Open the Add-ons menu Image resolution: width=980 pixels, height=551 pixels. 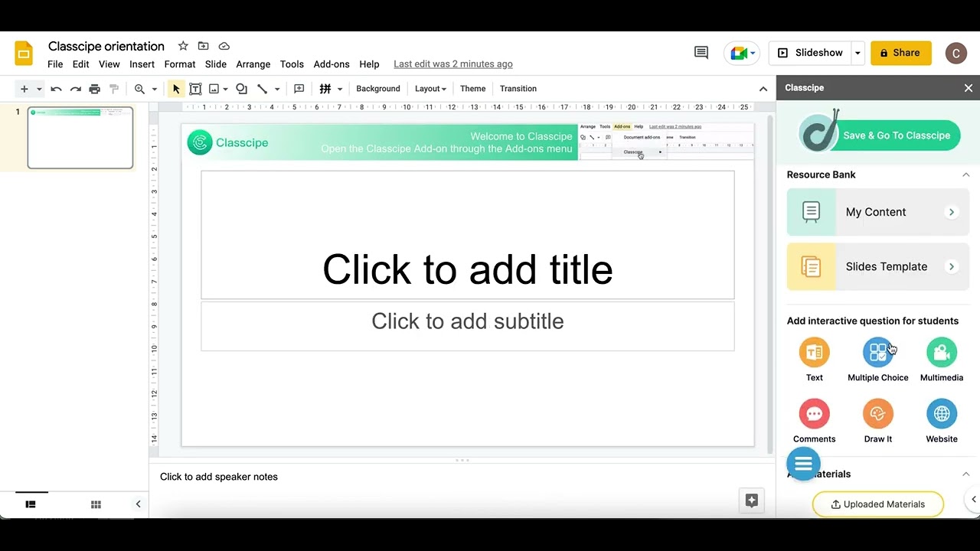tap(332, 64)
